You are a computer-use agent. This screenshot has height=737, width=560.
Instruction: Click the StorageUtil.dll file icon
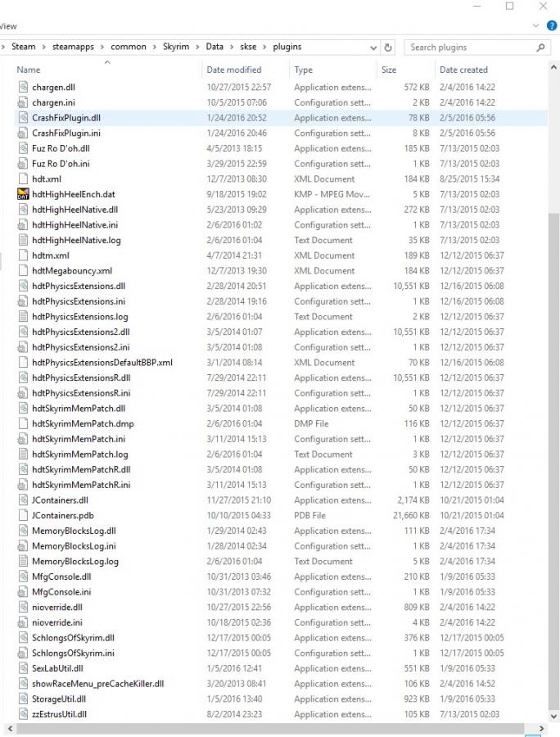[x=23, y=699]
